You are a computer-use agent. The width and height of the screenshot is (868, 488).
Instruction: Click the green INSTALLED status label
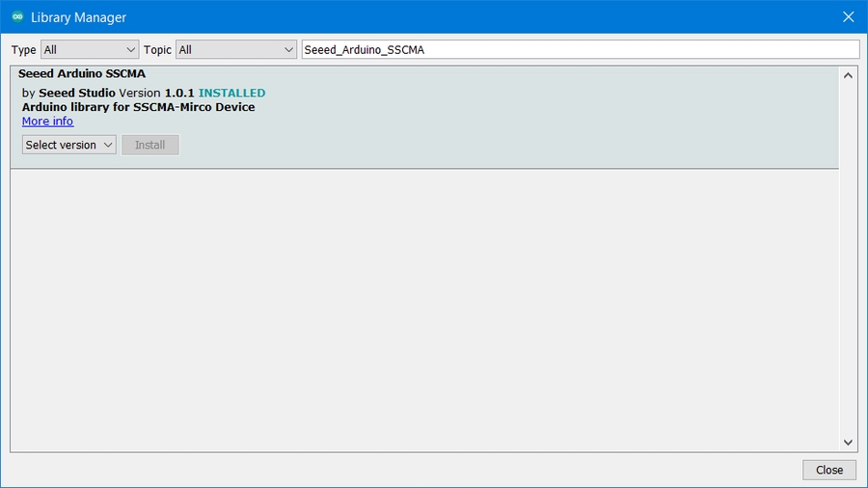(231, 93)
